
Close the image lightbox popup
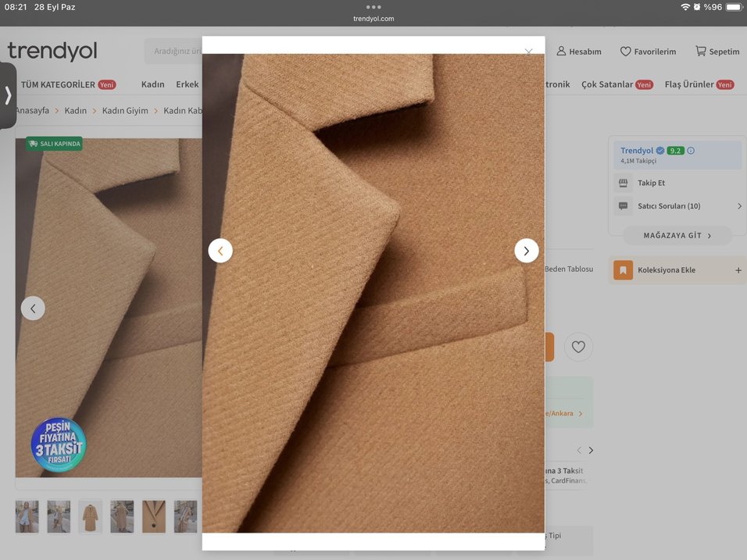pos(528,52)
